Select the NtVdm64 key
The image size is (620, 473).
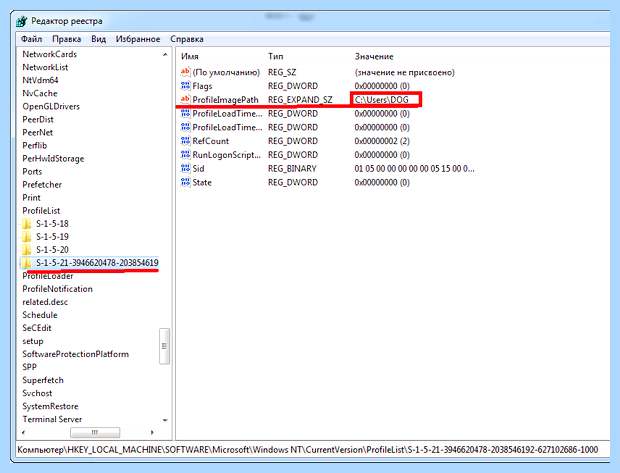40,80
